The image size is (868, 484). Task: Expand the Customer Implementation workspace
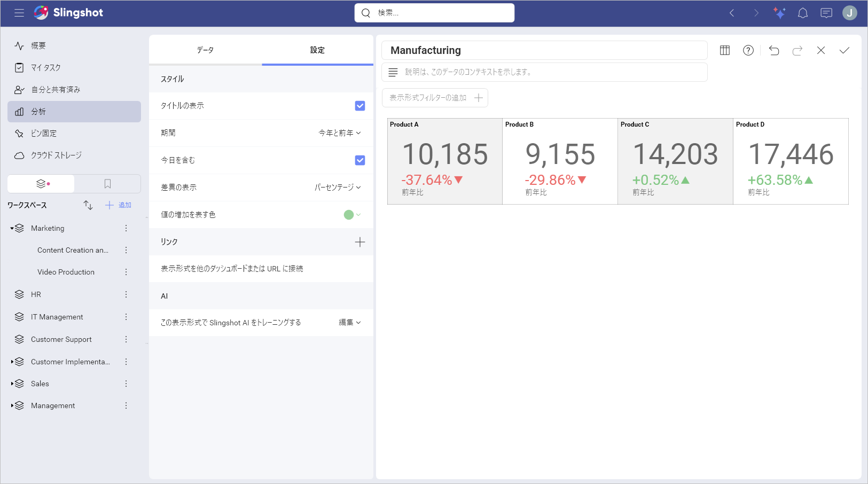tap(12, 362)
